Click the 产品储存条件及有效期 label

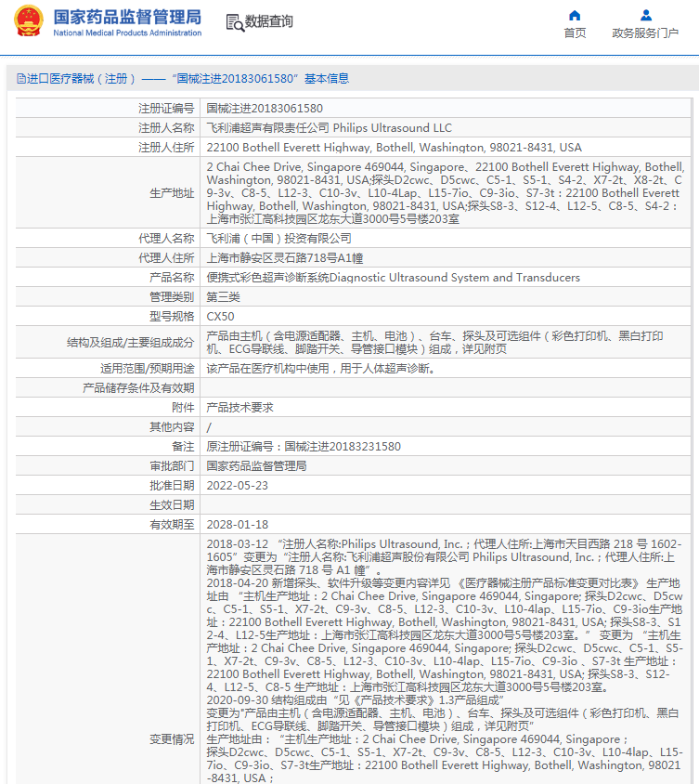138,388
